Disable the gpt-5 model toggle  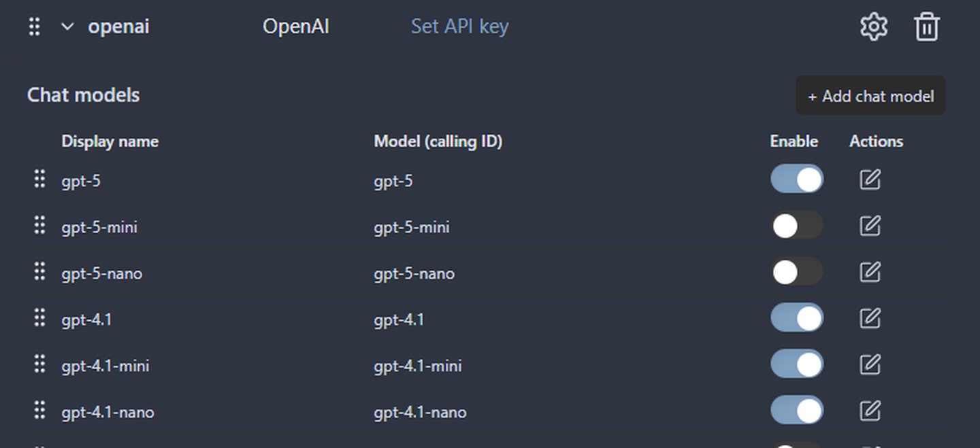click(796, 179)
